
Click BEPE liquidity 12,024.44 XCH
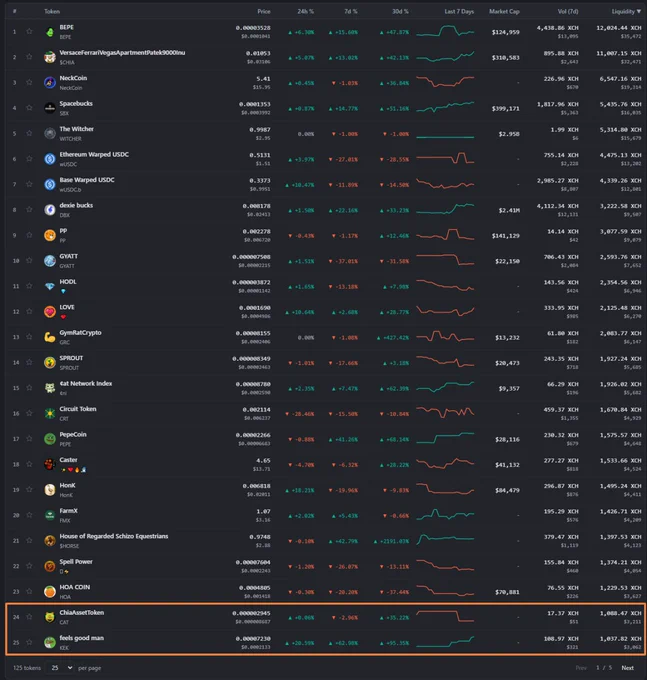pos(618,28)
